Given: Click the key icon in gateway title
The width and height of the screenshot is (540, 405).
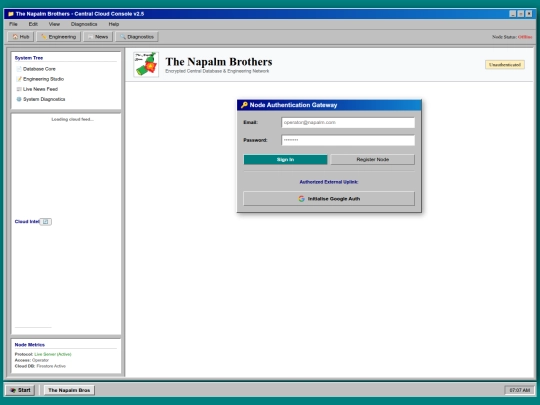Looking at the screenshot, I should [244, 105].
